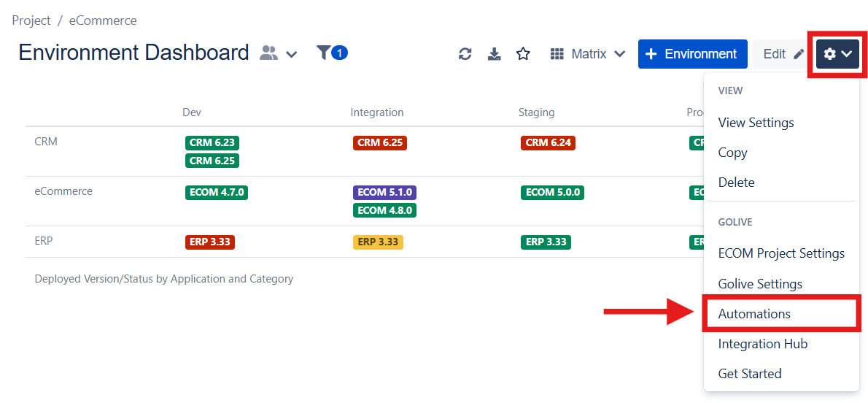This screenshot has height=403, width=868.
Task: Open ECOM Project Settings
Action: pyautogui.click(x=782, y=254)
